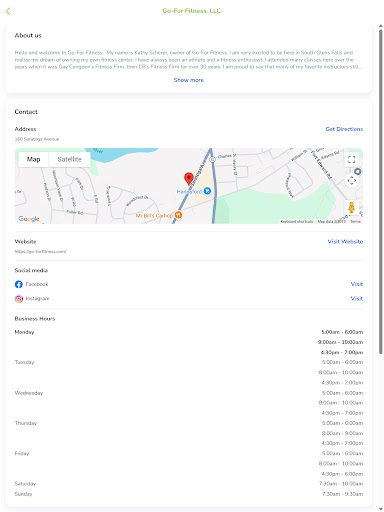Click the Google logo on map

click(29, 219)
